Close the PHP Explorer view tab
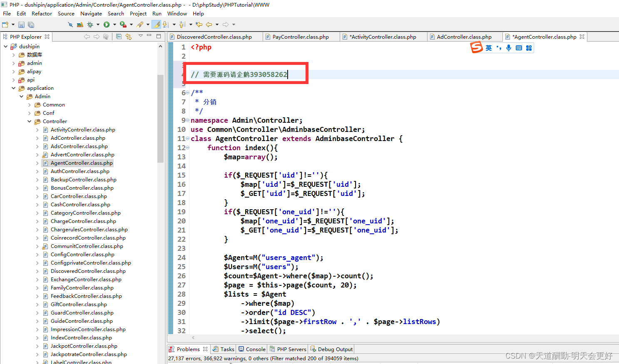This screenshot has width=619, height=364. click(x=47, y=37)
